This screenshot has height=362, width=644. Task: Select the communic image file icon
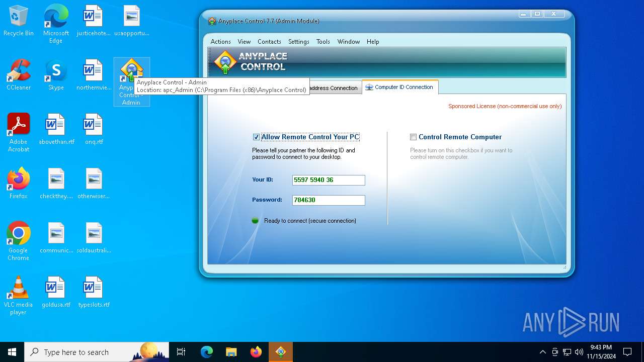(56, 238)
